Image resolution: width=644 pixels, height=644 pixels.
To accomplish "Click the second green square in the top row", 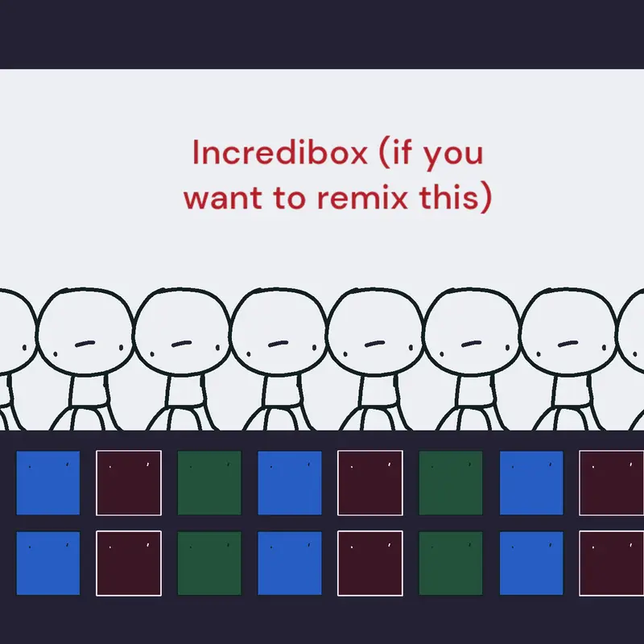I will (x=451, y=482).
